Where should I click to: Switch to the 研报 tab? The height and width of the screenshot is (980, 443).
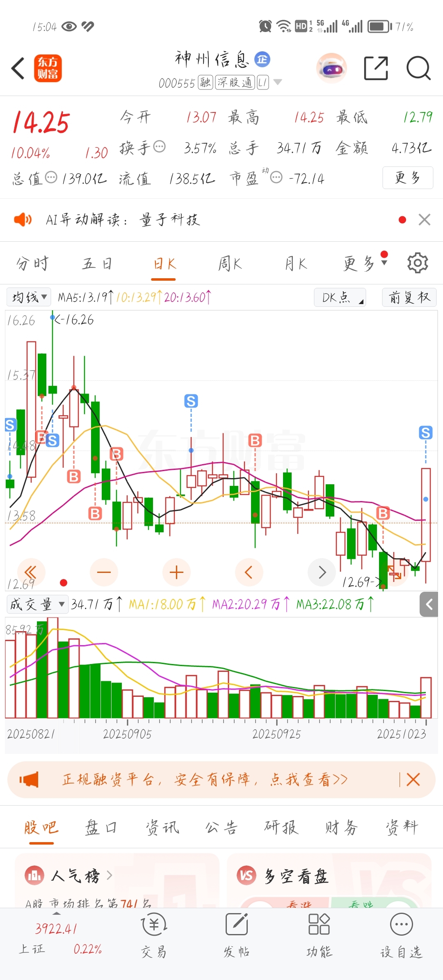point(281,827)
